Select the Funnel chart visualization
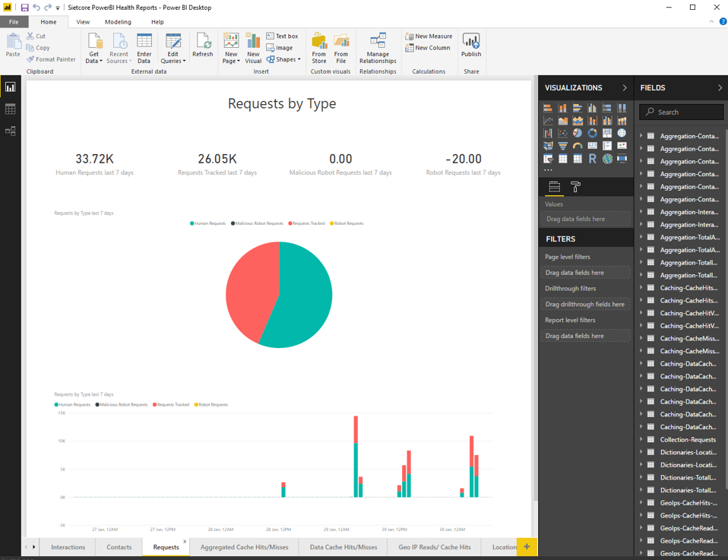 [563, 145]
